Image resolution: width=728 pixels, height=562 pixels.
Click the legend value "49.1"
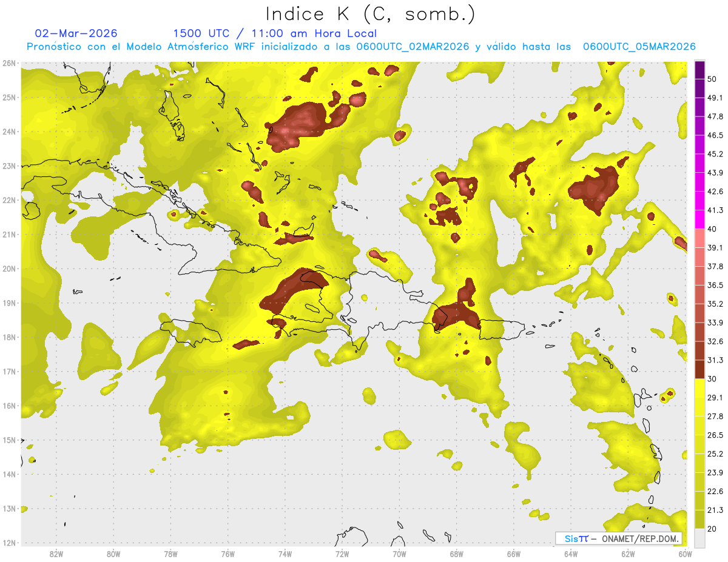pos(715,98)
